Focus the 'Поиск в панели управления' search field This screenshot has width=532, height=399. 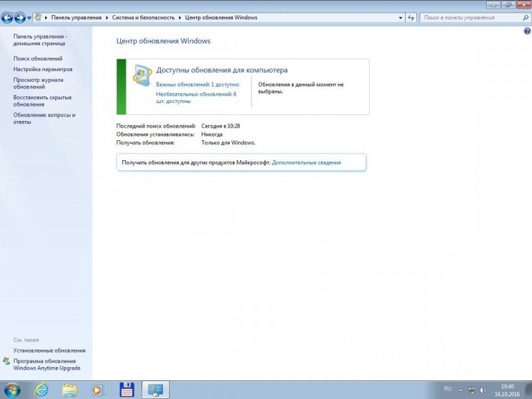click(x=475, y=18)
